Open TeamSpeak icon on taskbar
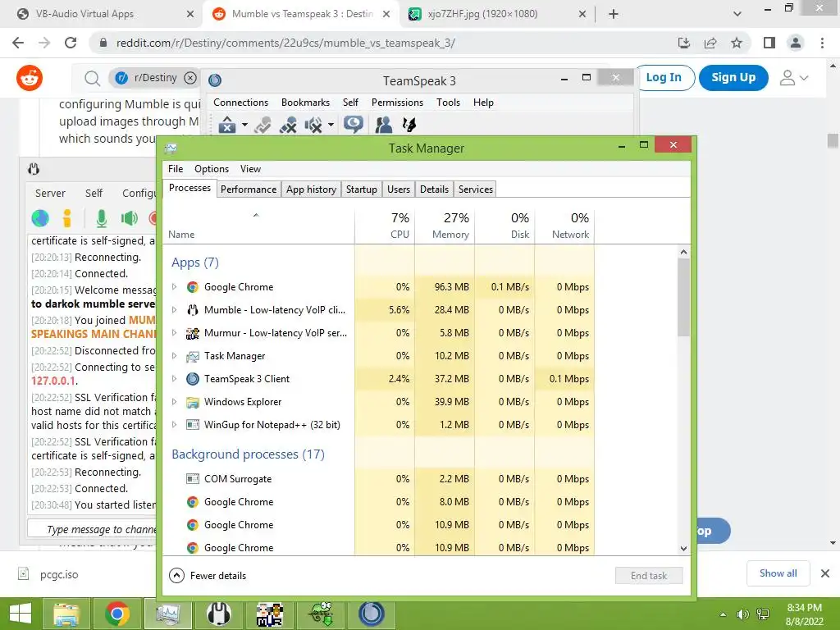This screenshot has height=630, width=840. 372,614
